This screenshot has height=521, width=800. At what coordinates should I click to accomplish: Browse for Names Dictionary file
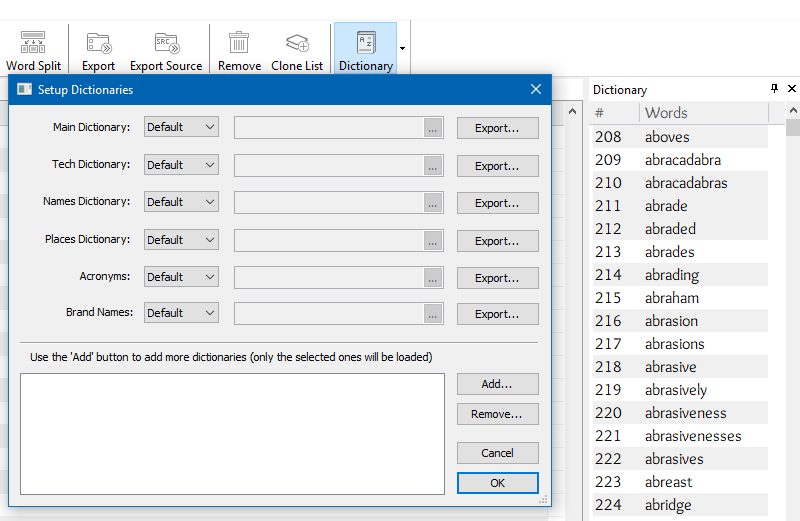pyautogui.click(x=433, y=203)
